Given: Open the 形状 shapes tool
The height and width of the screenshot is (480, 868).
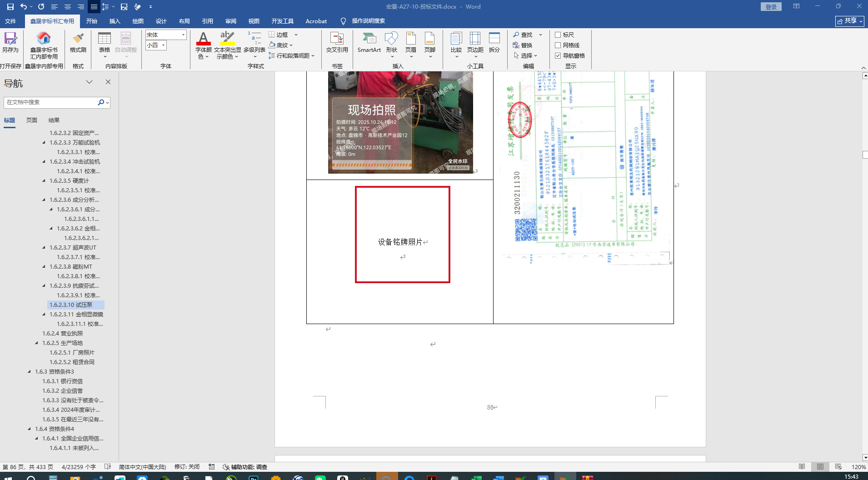Looking at the screenshot, I should click(391, 45).
